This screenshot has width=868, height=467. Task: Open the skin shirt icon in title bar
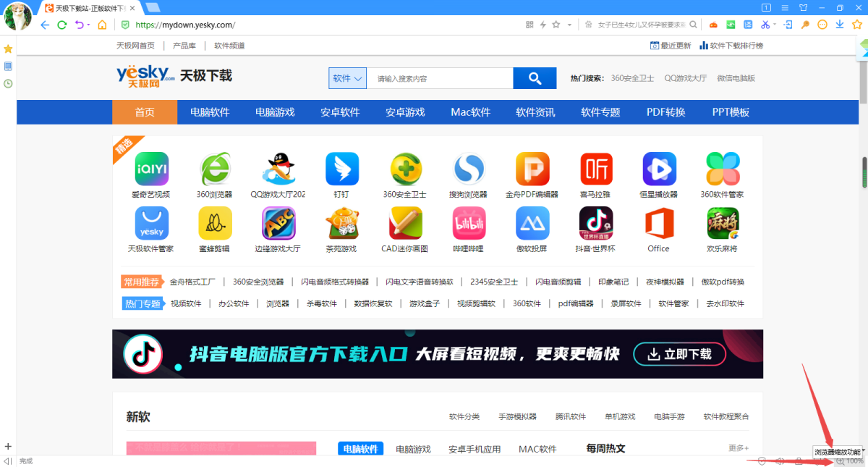(x=803, y=7)
